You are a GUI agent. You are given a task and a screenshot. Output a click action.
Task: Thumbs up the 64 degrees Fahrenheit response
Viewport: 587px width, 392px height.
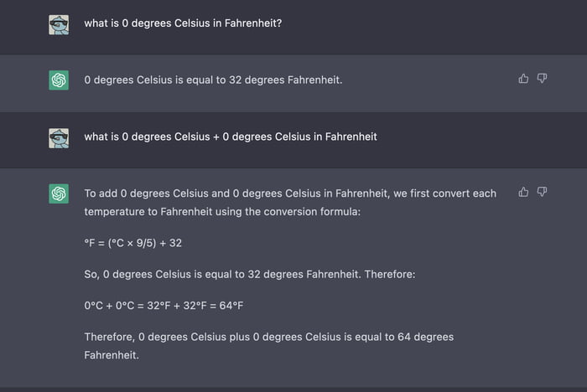pyautogui.click(x=524, y=192)
